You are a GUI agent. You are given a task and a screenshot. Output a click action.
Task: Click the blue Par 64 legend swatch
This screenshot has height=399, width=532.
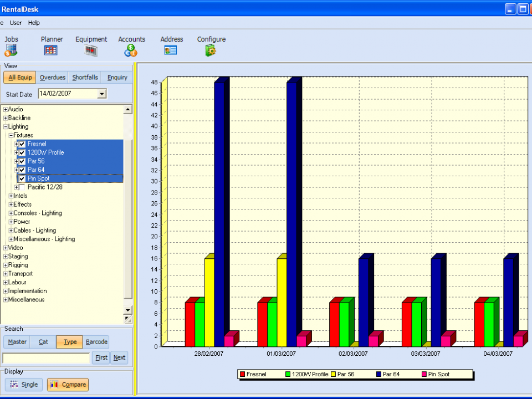click(x=378, y=375)
